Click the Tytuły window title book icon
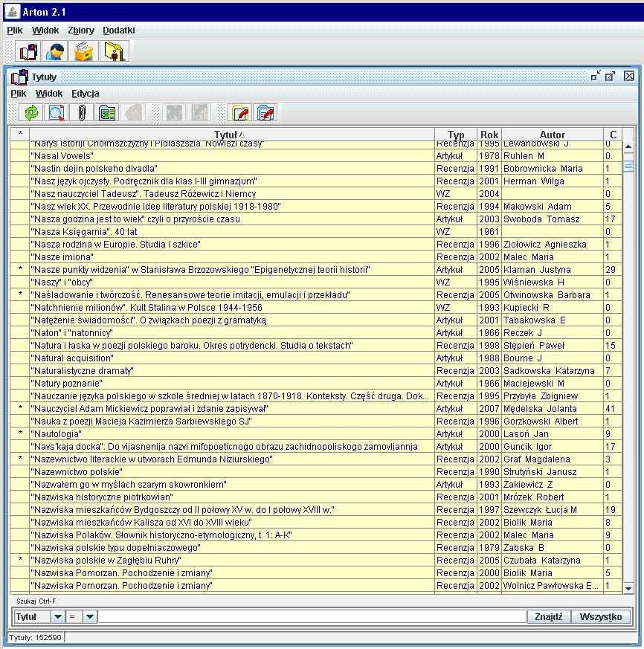 [19, 77]
